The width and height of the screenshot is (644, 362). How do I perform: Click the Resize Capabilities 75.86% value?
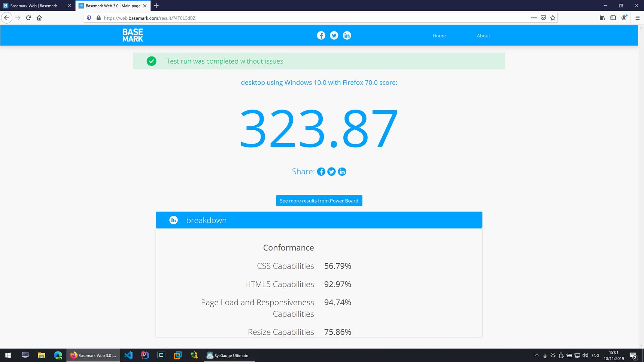(338, 332)
